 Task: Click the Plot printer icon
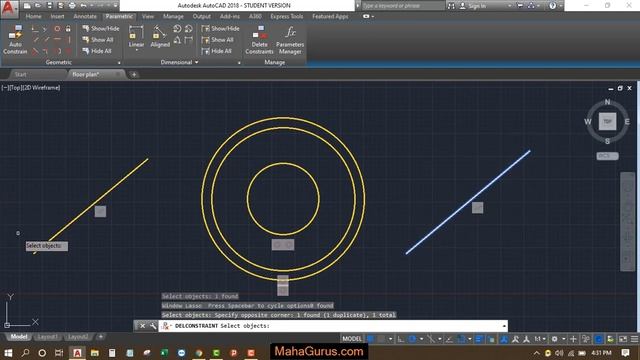point(72,6)
